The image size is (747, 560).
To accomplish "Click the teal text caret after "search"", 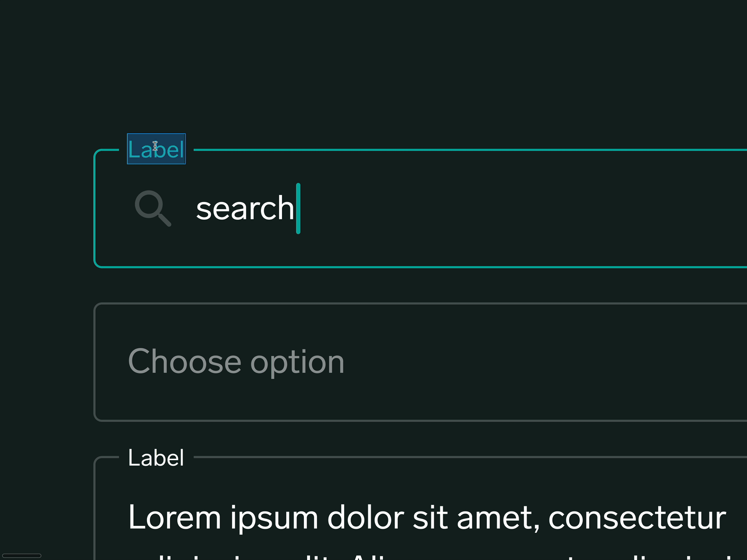I will [x=298, y=209].
